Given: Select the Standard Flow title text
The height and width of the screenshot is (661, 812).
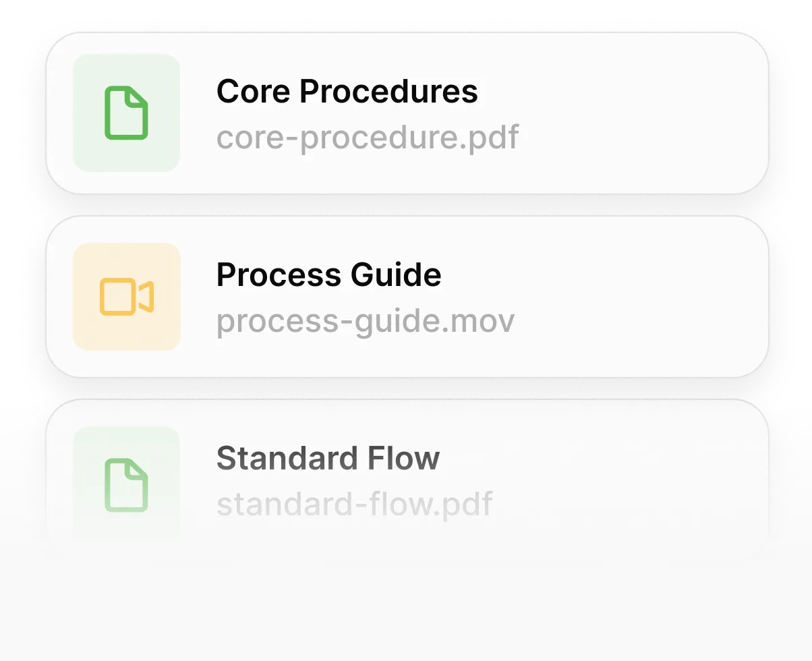Looking at the screenshot, I should pyautogui.click(x=328, y=458).
